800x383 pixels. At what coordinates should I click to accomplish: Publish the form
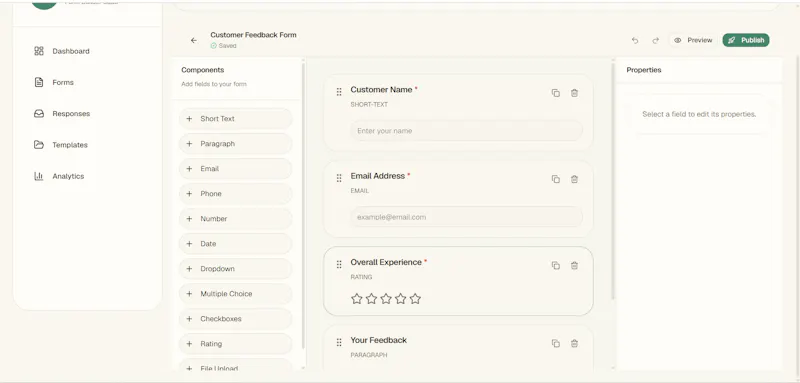coord(746,40)
